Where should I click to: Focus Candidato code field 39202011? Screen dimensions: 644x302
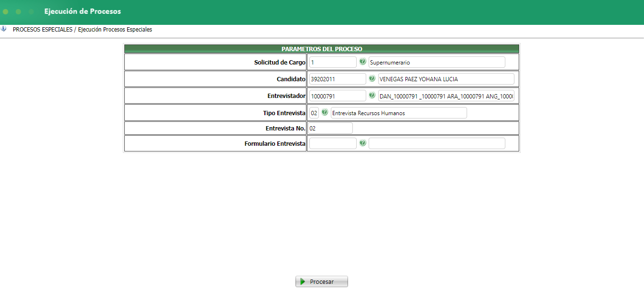338,79
